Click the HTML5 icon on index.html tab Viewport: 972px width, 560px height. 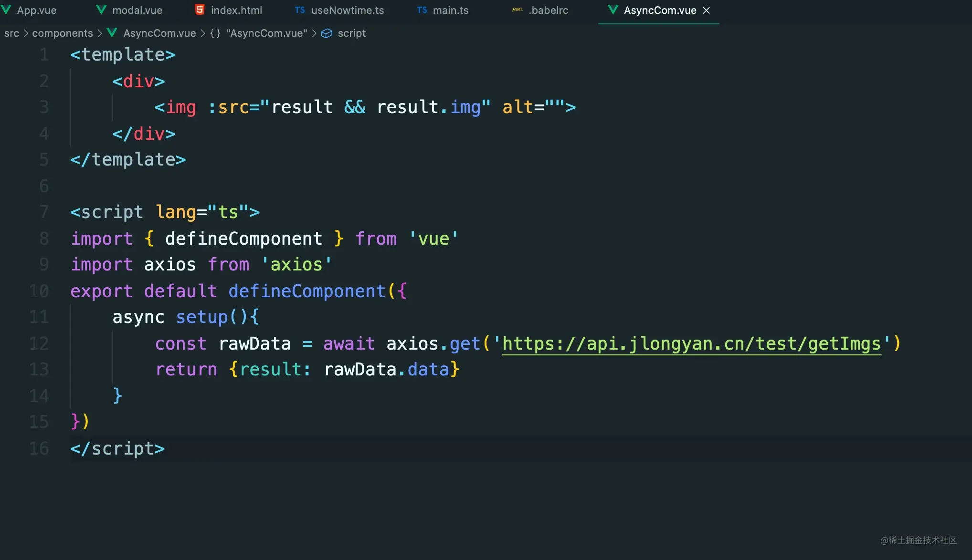tap(200, 10)
